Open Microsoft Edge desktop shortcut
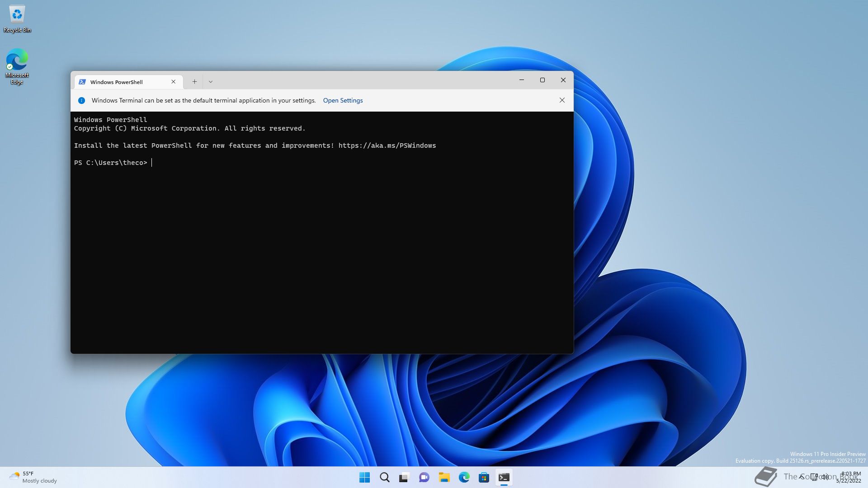Viewport: 868px width, 488px height. pos(17,66)
